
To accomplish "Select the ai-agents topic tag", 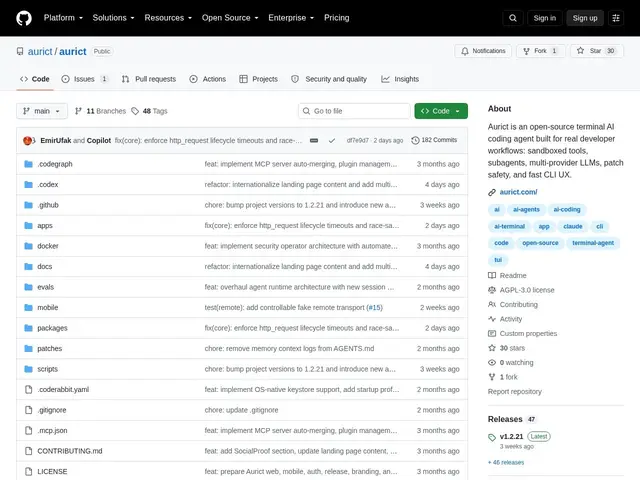I will click(526, 210).
